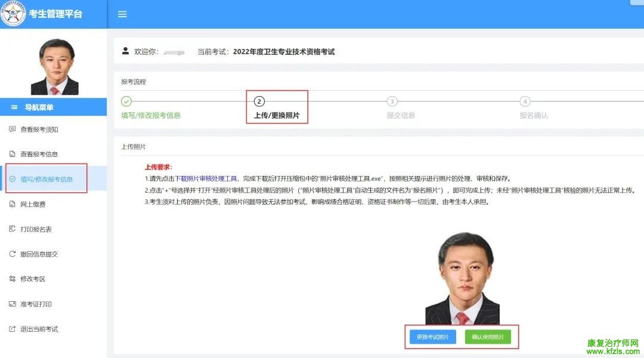
Task: Go to step 3 提交信息
Action: point(400,108)
